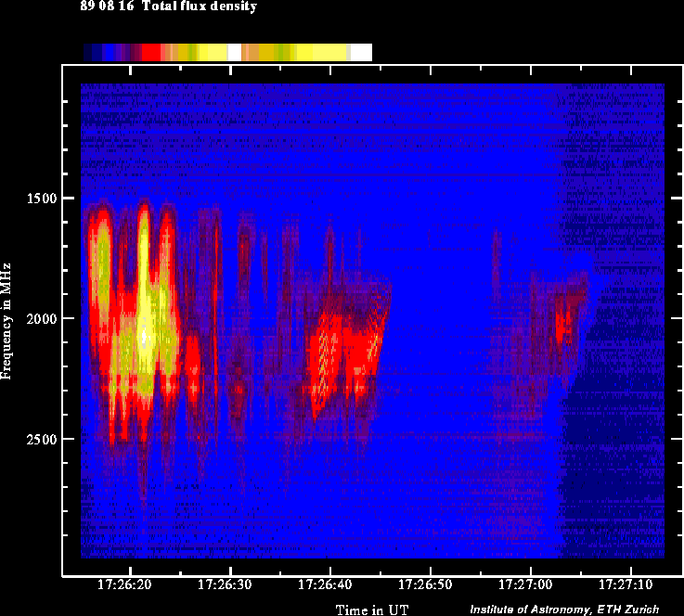Screen dimensions: 684x616
Task: Click the 17:26:30 time label
Action: [x=225, y=584]
